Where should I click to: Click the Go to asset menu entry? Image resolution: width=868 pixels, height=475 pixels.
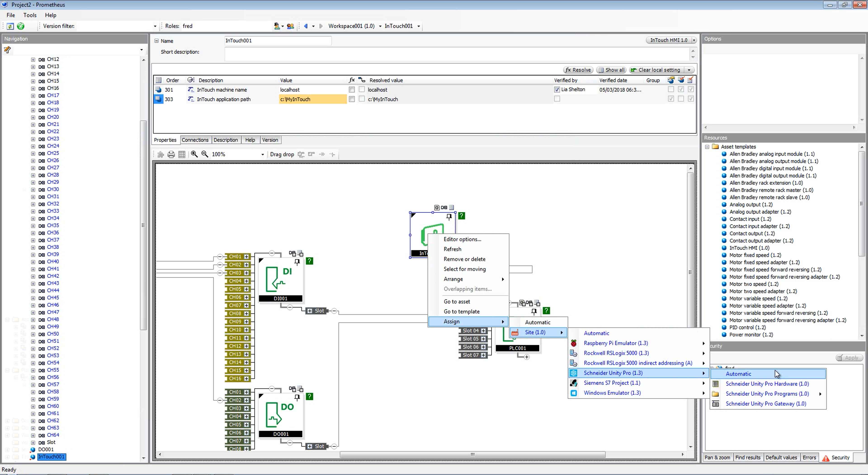point(457,302)
